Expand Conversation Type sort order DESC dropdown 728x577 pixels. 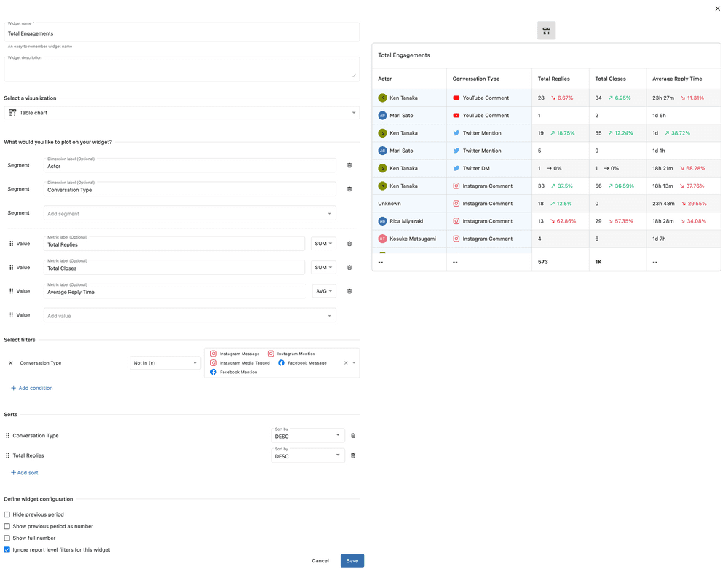(307, 436)
